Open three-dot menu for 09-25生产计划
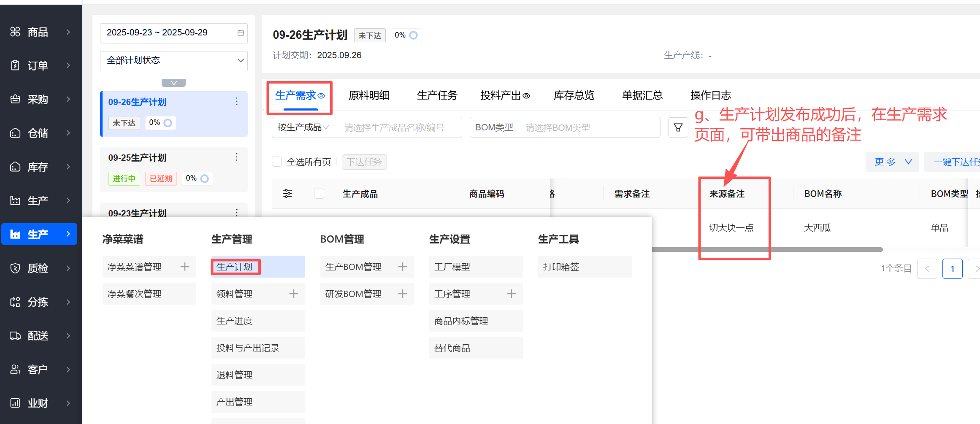980x424 pixels. pyautogui.click(x=236, y=157)
